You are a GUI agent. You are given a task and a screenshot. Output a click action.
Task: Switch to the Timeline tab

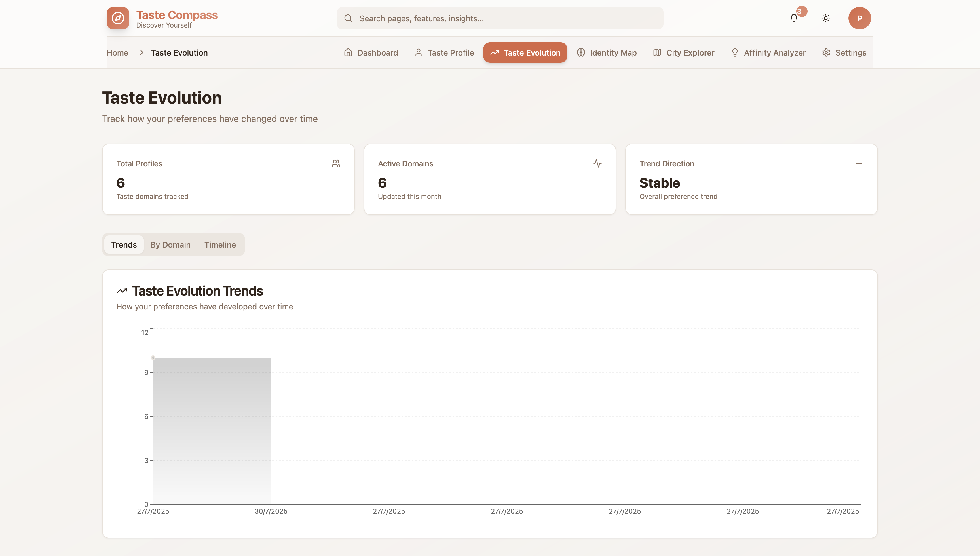click(x=220, y=245)
